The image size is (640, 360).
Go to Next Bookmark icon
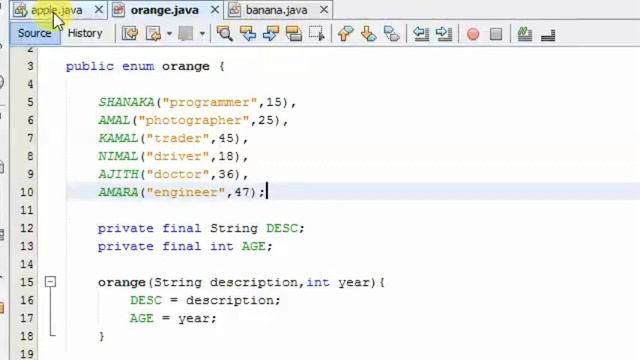(x=369, y=34)
